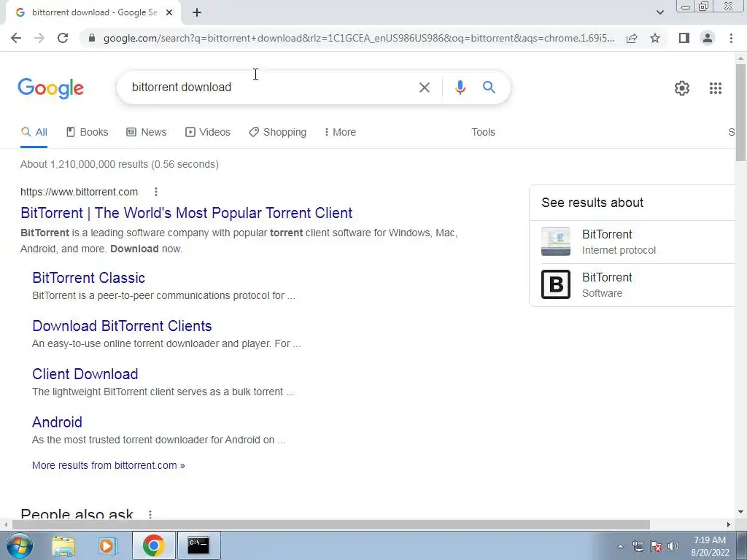Reload the page with the refresh icon
This screenshot has width=747, height=560.
(63, 38)
